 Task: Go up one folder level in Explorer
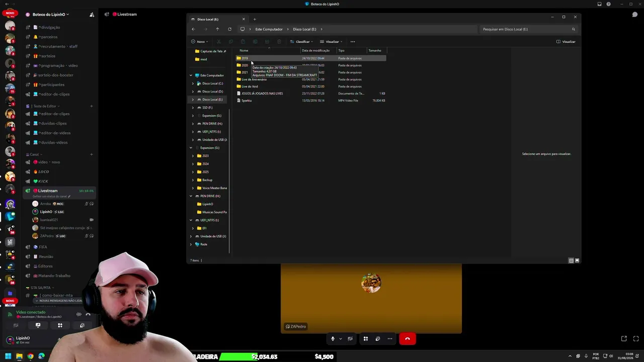(217, 29)
